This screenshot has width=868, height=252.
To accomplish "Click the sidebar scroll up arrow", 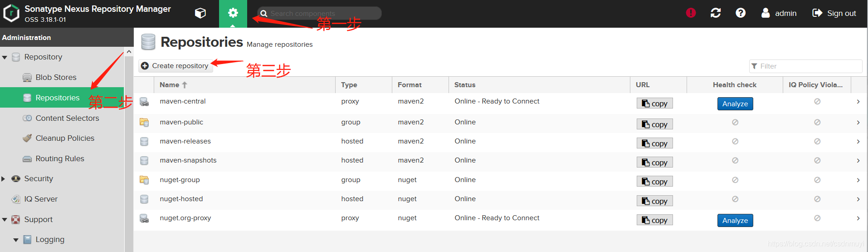I will 129,52.
